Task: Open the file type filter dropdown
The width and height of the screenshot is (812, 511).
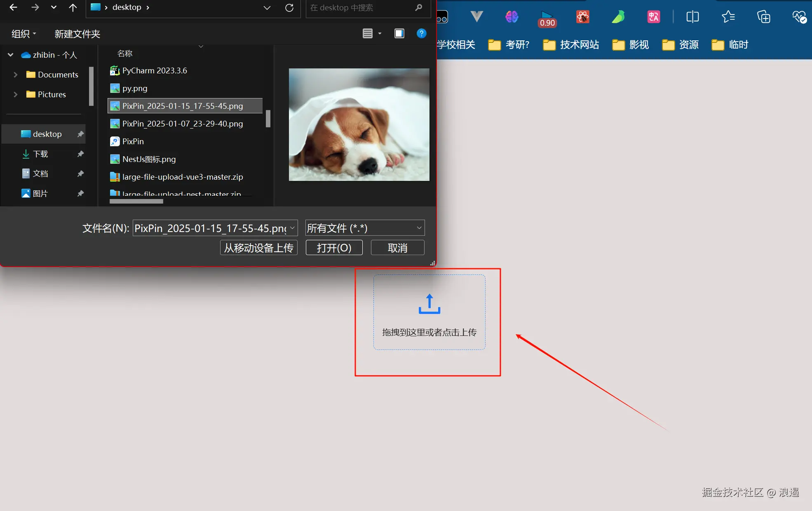Action: tap(365, 228)
